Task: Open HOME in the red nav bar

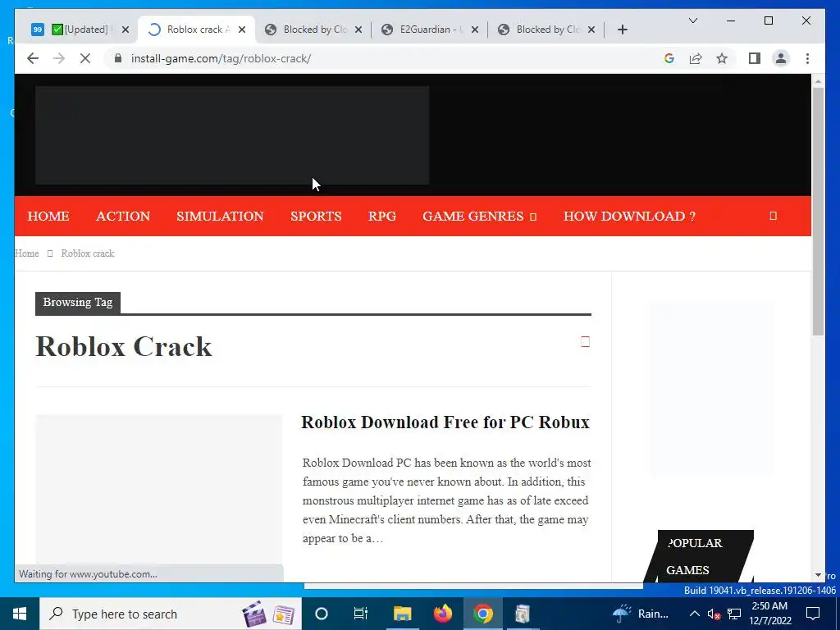Action: (48, 216)
